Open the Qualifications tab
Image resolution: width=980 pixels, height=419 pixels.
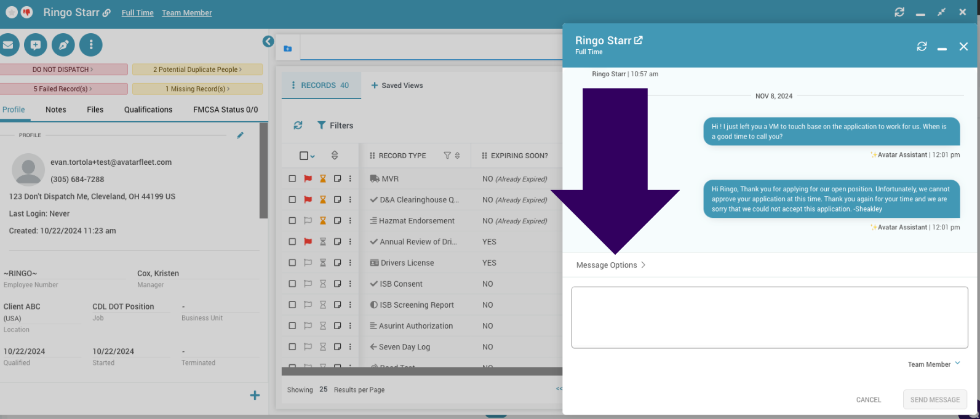[x=148, y=110]
